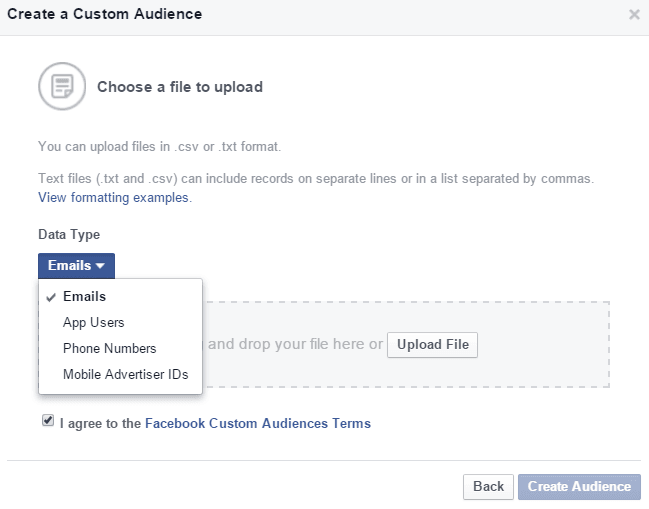The image size is (649, 509).
Task: Open the View formatting examples link
Action: point(115,197)
